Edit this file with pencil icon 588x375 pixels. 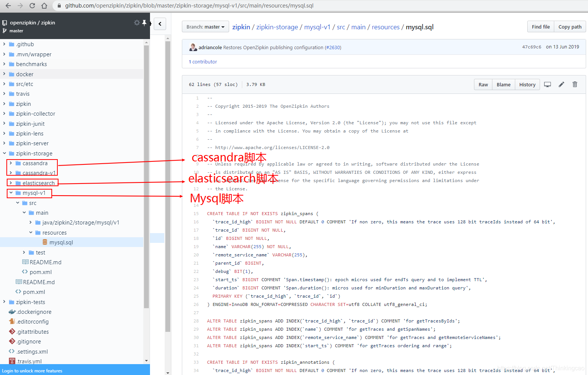click(x=561, y=84)
